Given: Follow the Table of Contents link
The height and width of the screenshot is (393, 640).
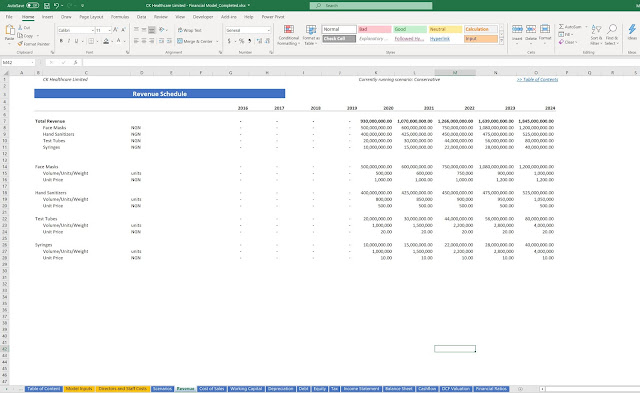Looking at the screenshot, I should [537, 80].
